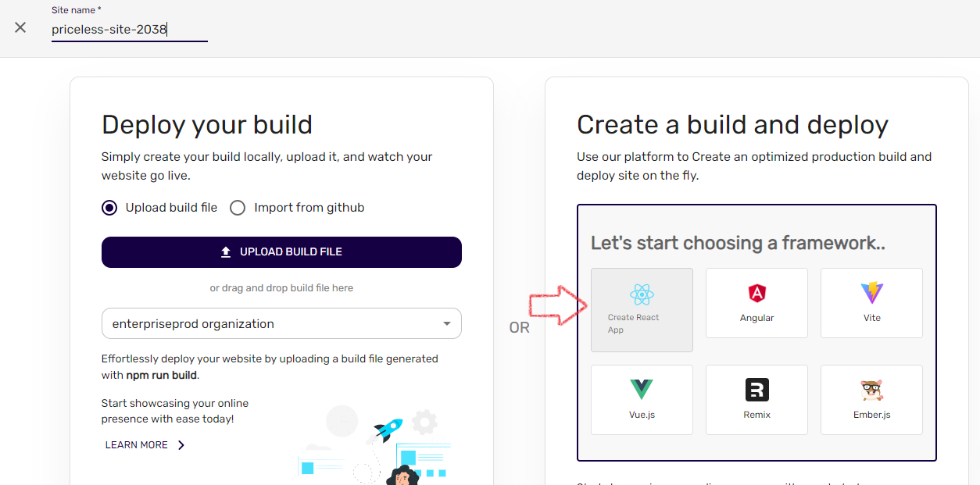Select Import from github radio option
980x485 pixels.
tap(238, 208)
